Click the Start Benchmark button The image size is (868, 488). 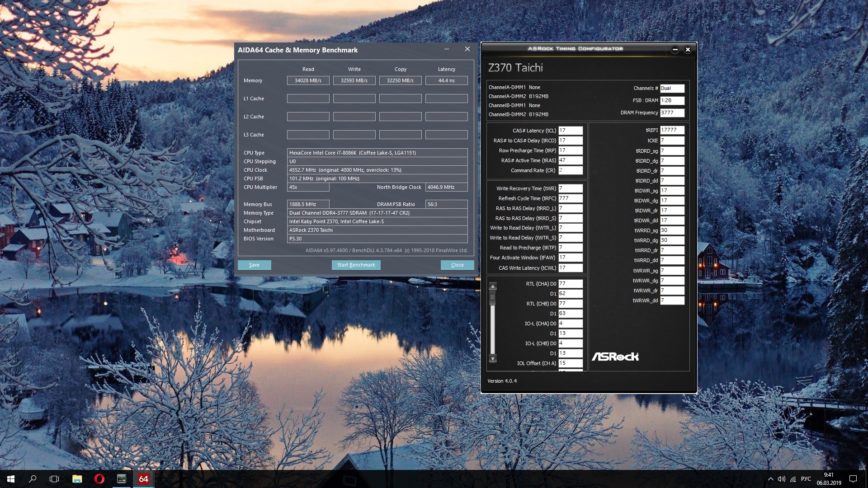pos(356,265)
